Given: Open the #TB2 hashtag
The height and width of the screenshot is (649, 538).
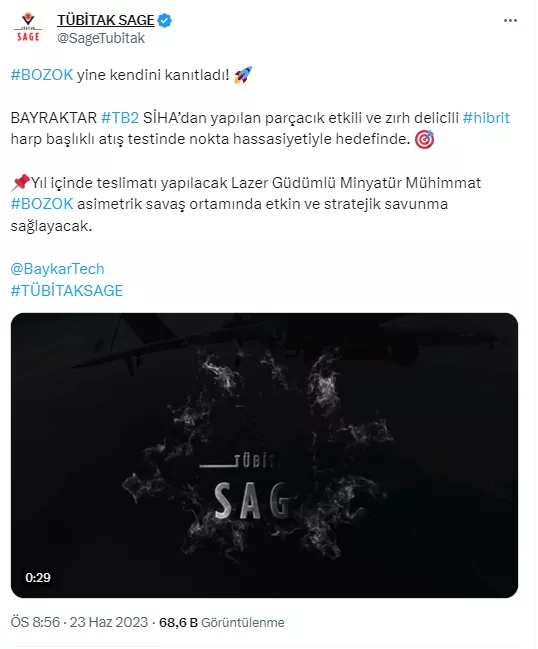Looking at the screenshot, I should tap(120, 118).
